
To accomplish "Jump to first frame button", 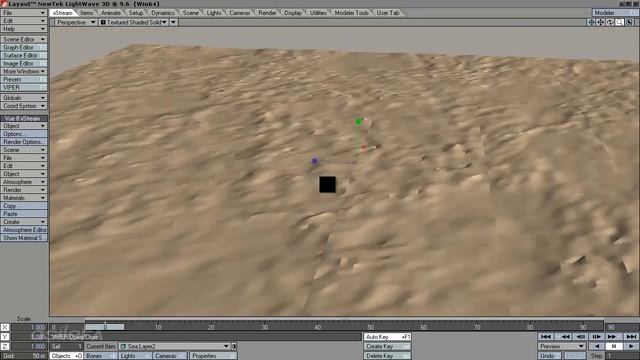I will click(x=546, y=337).
